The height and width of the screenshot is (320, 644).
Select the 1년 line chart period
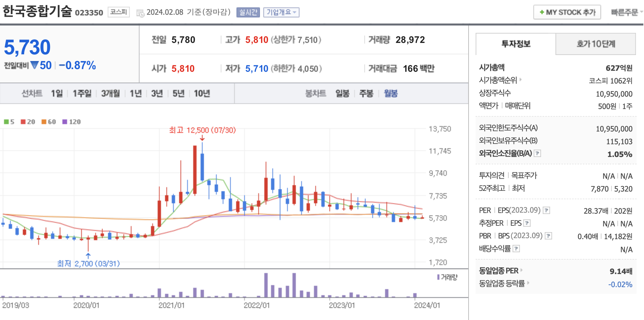tap(136, 93)
